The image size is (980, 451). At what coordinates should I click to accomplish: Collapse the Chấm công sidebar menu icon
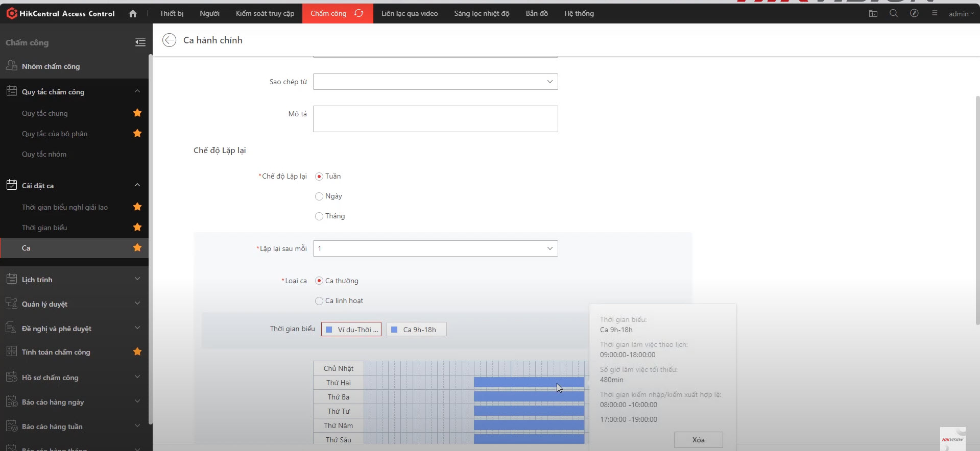click(140, 42)
